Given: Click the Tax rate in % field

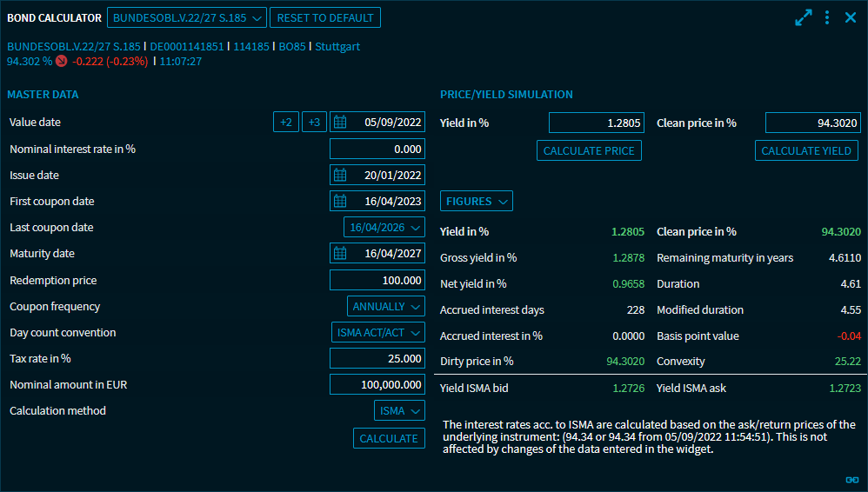Looking at the screenshot, I should [x=377, y=359].
